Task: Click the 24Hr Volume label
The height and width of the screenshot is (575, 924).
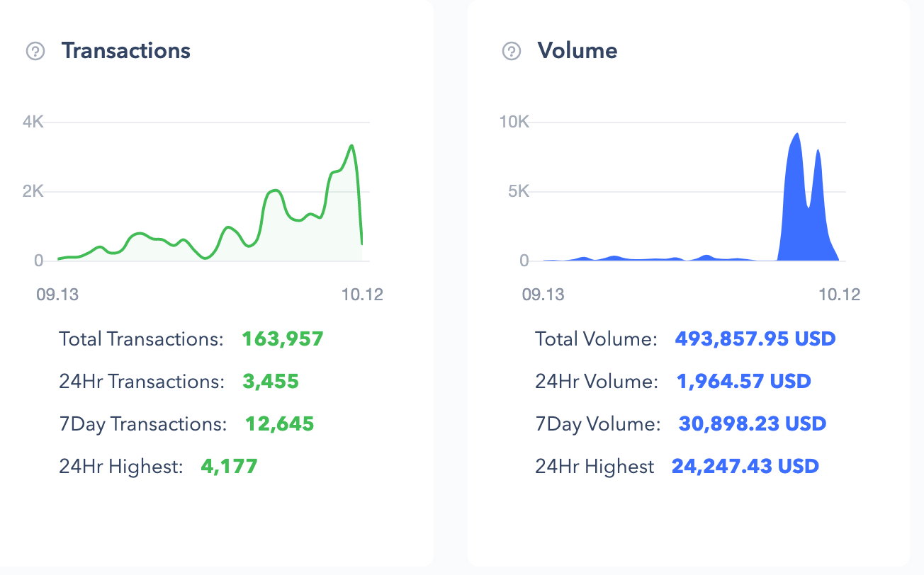Action: [x=597, y=382]
